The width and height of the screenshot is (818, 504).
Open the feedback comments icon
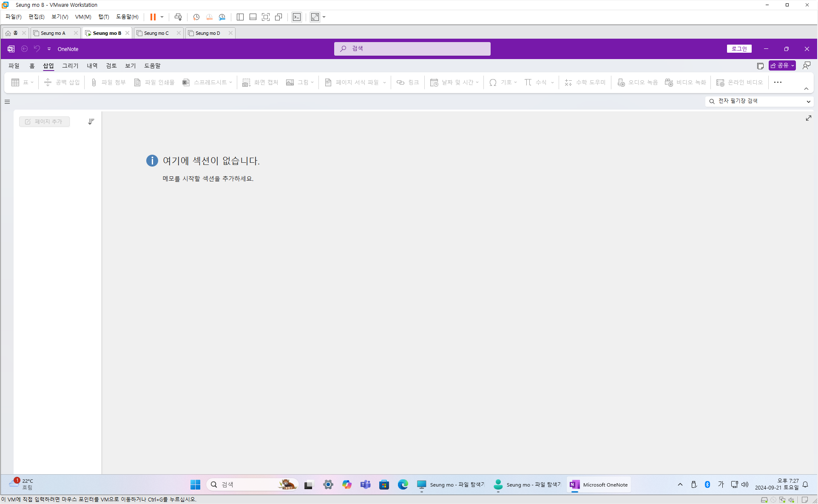[x=806, y=65]
